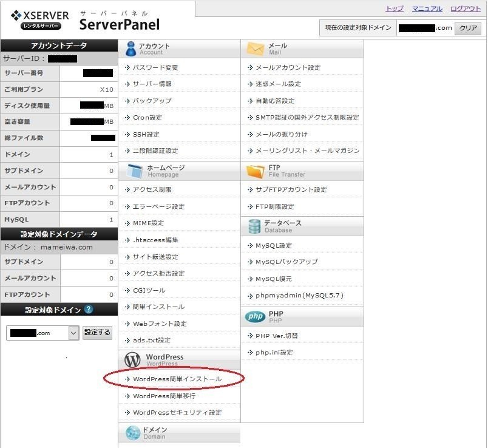
Task: Open MIME設定
Action: click(148, 223)
